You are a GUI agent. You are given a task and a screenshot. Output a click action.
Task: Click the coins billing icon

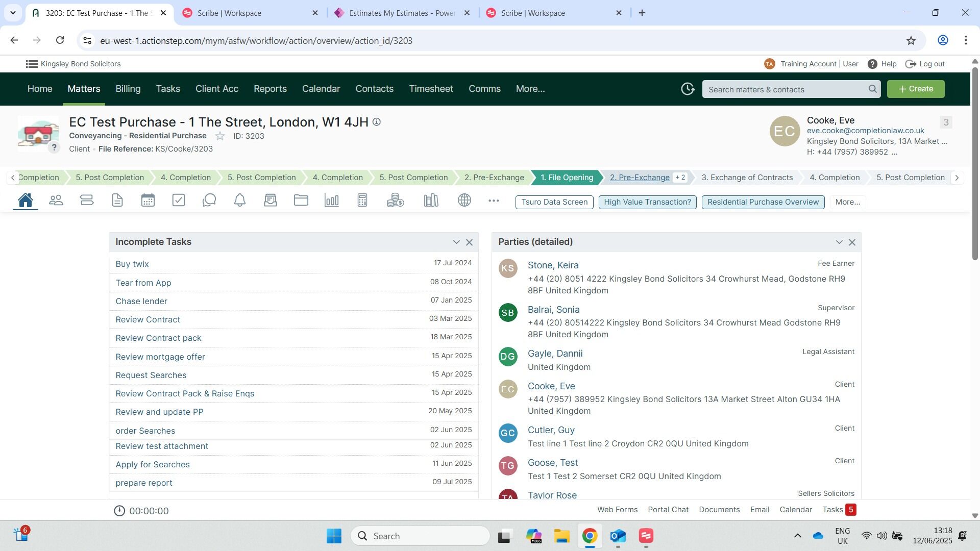tap(395, 201)
